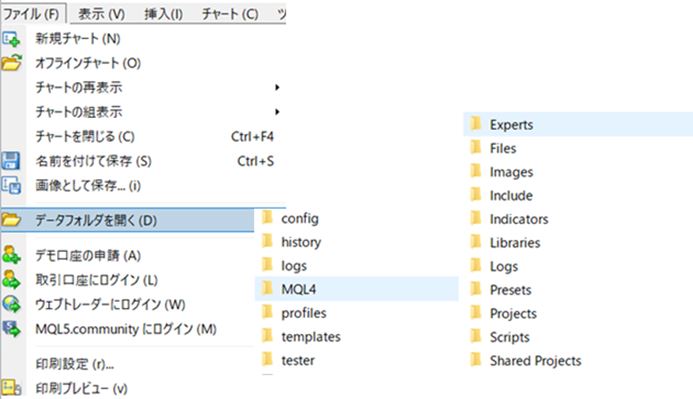Open the Images folder
This screenshot has height=399, width=693.
click(x=511, y=172)
